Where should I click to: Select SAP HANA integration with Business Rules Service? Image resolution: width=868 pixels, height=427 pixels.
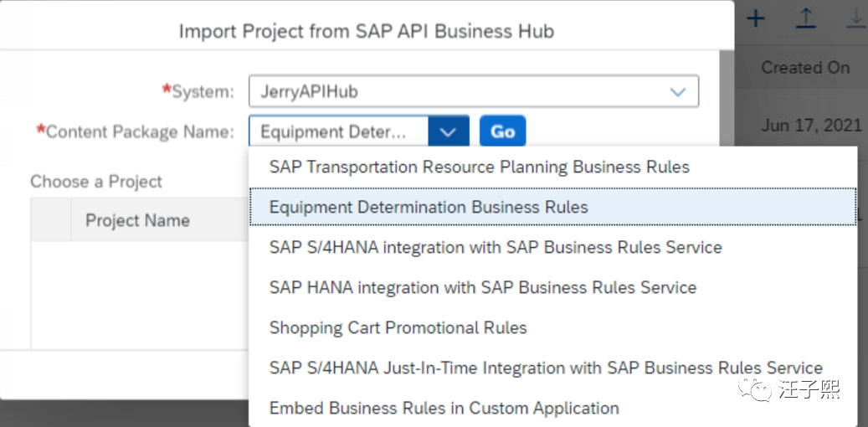point(483,287)
